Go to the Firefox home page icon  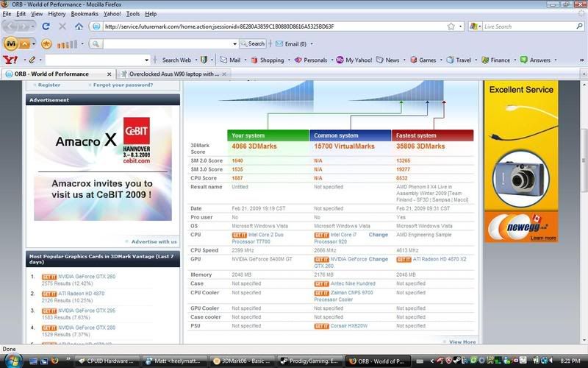pos(79,26)
